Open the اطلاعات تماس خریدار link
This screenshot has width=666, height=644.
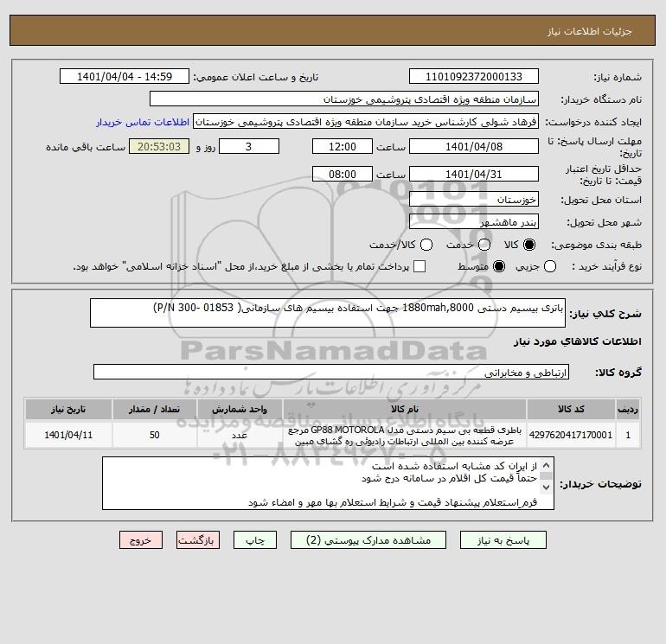click(143, 122)
